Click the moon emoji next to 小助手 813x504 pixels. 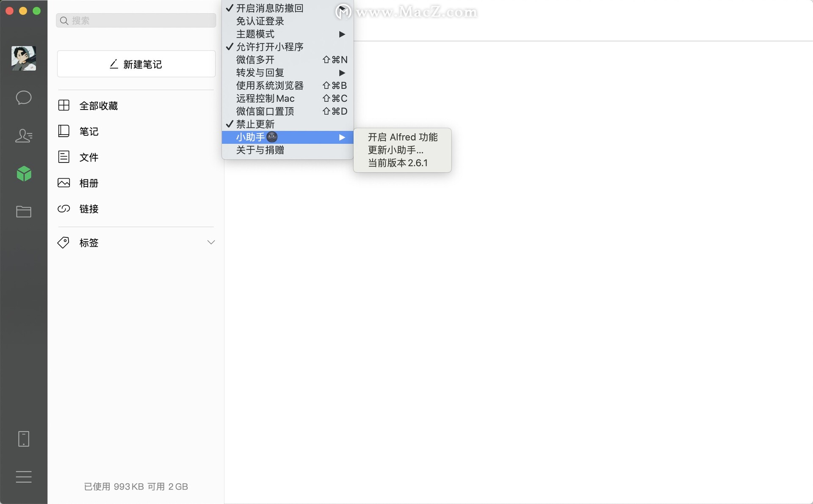point(272,137)
